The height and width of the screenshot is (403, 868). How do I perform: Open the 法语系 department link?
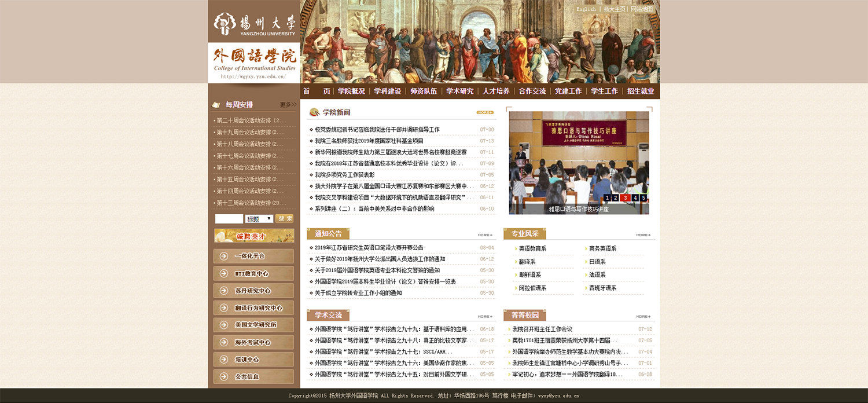click(597, 275)
